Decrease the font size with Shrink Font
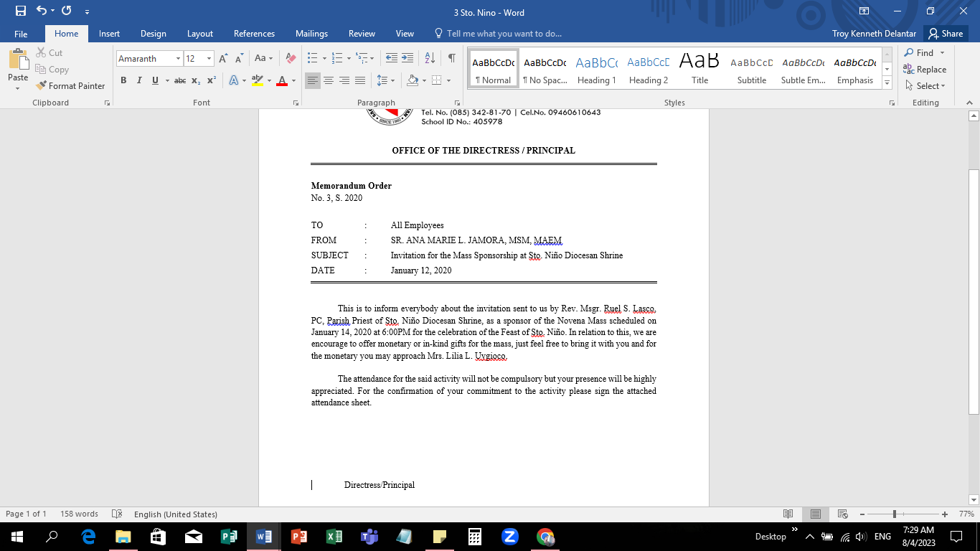Image resolution: width=980 pixels, height=551 pixels. pos(238,59)
